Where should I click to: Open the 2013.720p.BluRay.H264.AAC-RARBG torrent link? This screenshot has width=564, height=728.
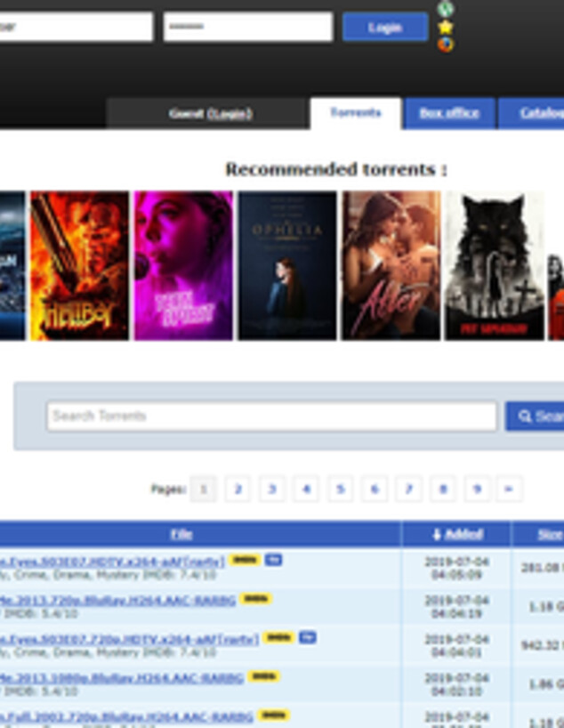pyautogui.click(x=118, y=601)
